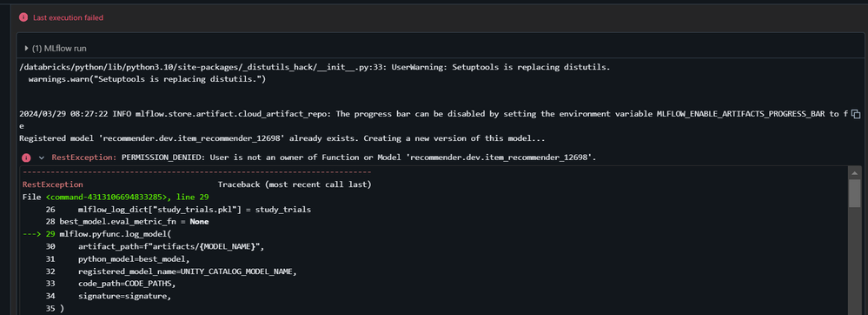This screenshot has width=868, height=315.
Task: Click the lower traceback scrollbar track
Action: 855,261
